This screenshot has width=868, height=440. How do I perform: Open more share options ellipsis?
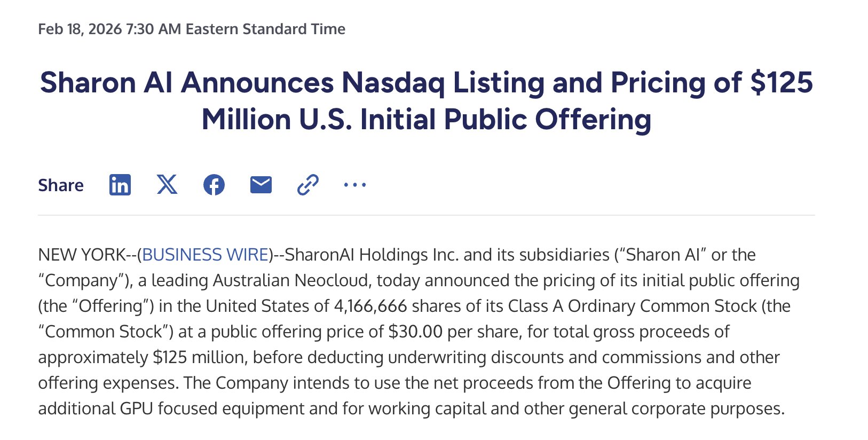[355, 185]
